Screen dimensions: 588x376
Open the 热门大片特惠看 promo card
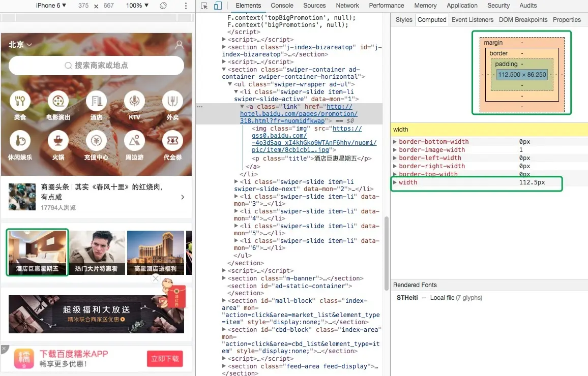coord(96,253)
